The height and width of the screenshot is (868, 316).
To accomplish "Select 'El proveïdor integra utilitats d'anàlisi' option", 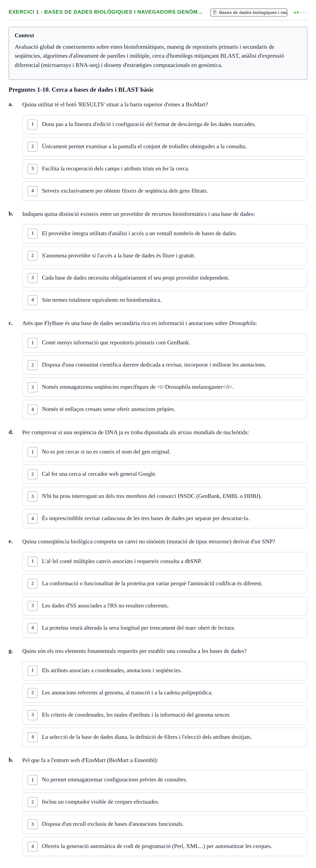I will [165, 234].
